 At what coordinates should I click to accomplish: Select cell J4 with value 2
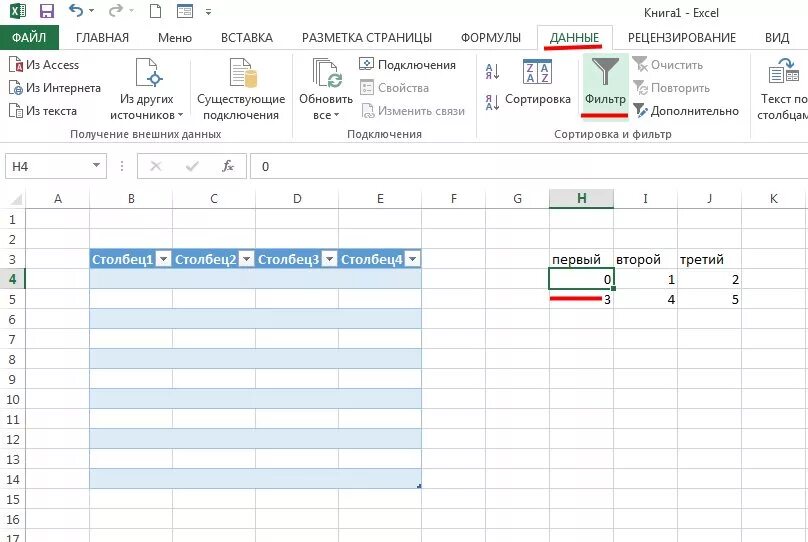point(709,279)
